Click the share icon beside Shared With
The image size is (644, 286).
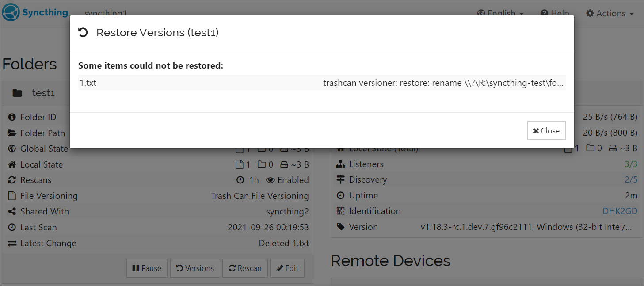tap(11, 211)
